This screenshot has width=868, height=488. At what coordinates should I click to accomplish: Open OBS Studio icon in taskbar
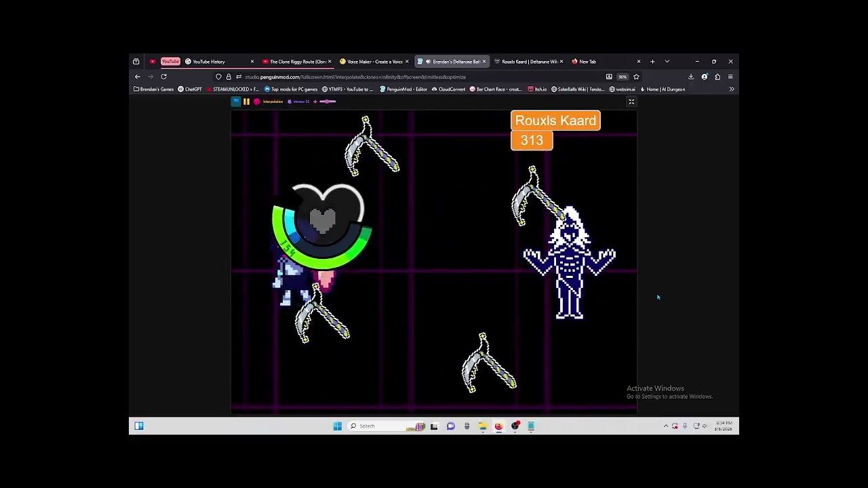(515, 426)
